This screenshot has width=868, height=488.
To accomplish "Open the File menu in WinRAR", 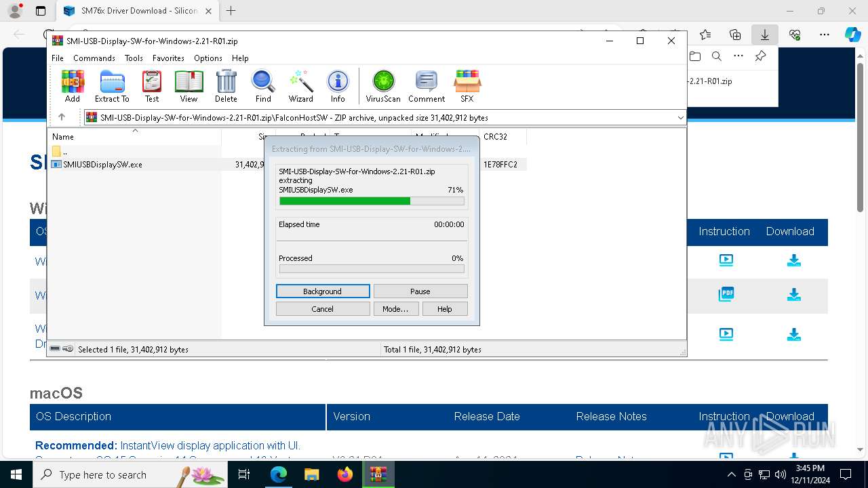I will pos(58,58).
